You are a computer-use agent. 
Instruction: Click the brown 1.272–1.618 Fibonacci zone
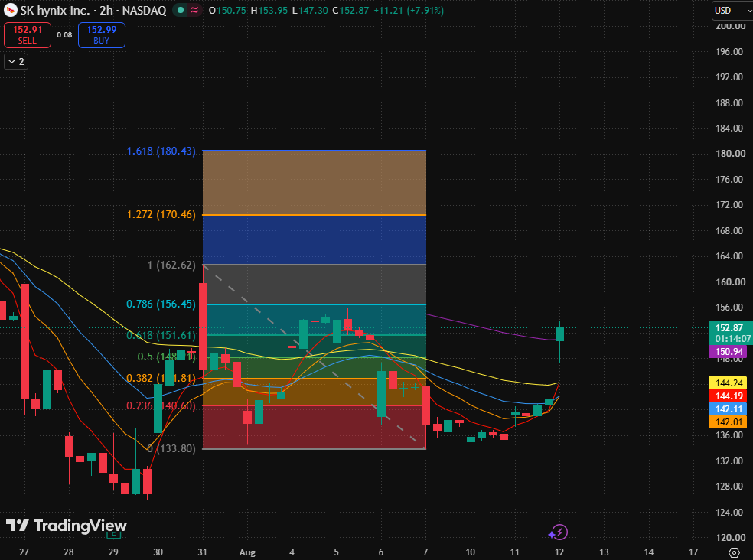point(314,183)
